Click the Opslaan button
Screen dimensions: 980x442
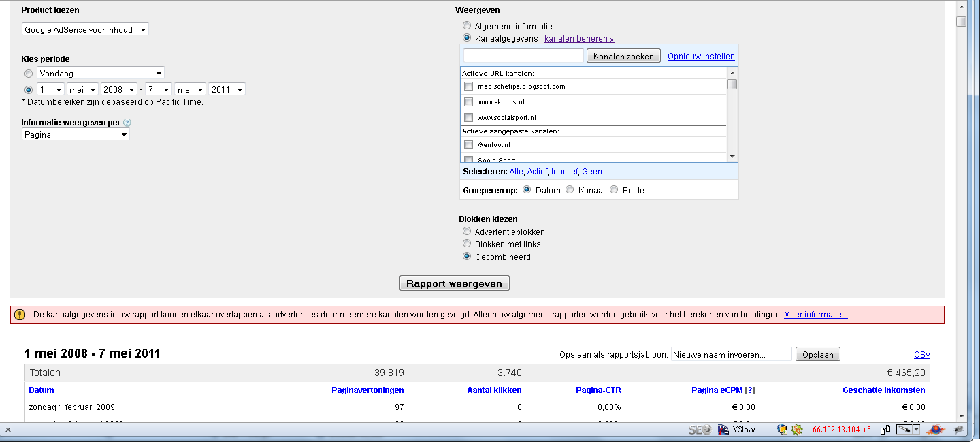[818, 354]
